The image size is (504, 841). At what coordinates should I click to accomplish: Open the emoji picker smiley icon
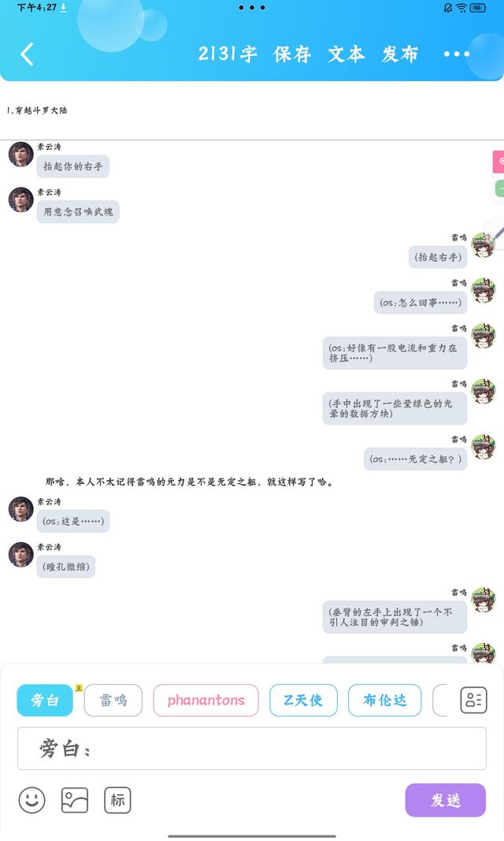point(32,800)
